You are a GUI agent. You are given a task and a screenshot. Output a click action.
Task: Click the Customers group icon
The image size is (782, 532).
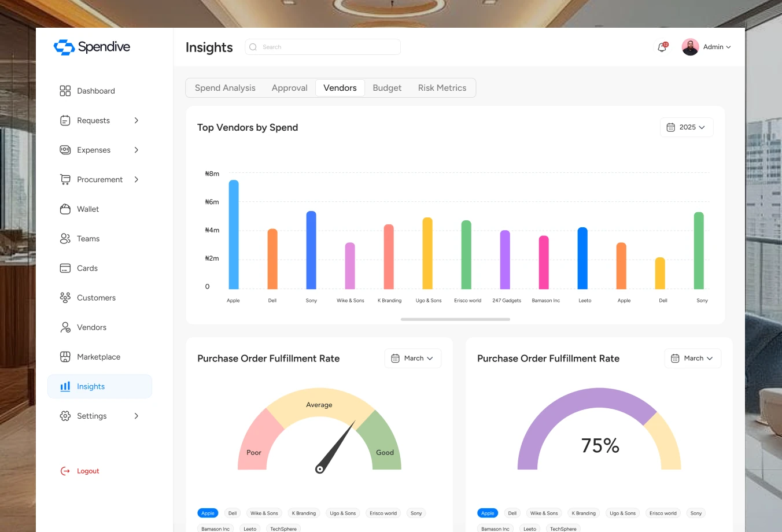(65, 297)
